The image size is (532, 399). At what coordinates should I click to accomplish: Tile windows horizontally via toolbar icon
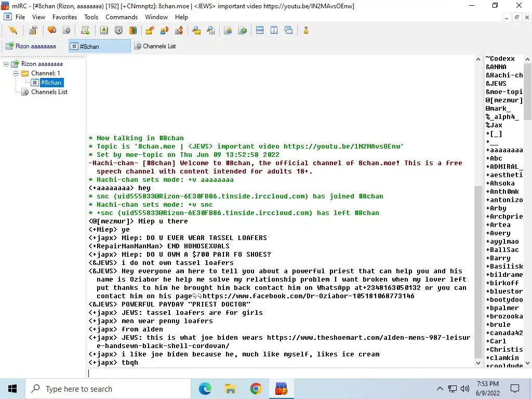tap(260, 31)
